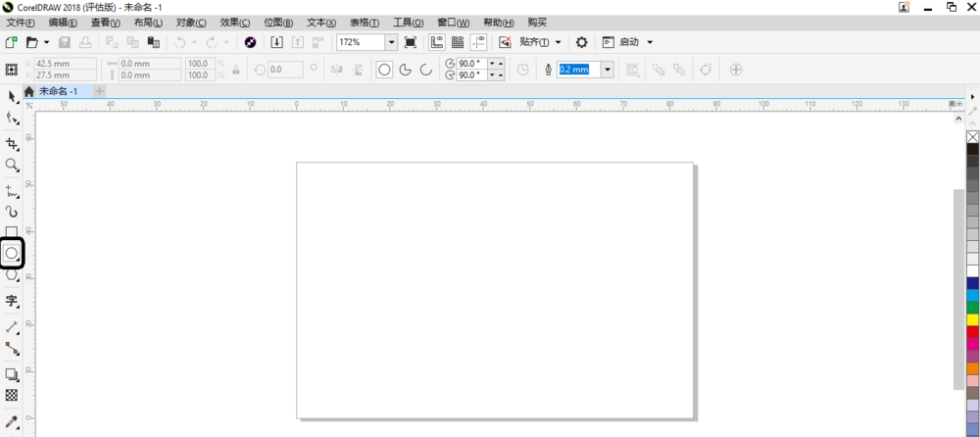This screenshot has width=980, height=437.
Task: Select the Ellipse tool in the toolbox
Action: pos(12,253)
